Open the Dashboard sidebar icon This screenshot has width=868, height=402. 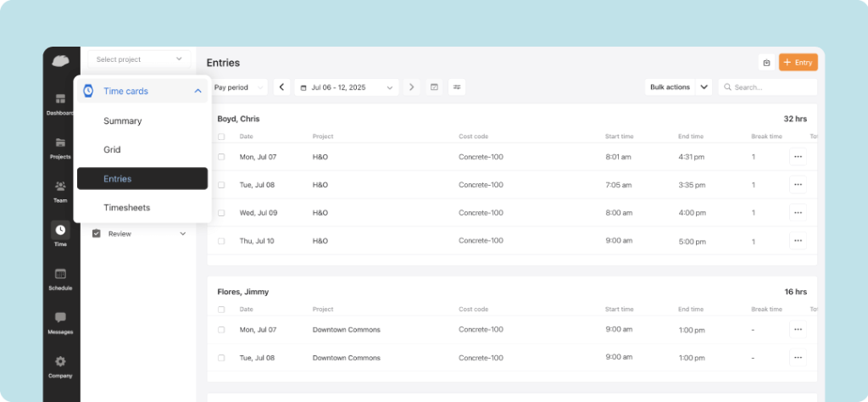click(61, 100)
